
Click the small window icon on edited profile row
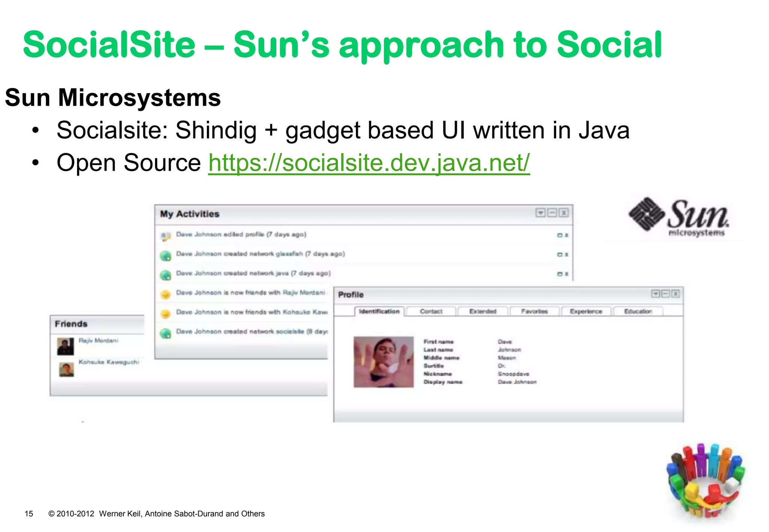pos(559,235)
